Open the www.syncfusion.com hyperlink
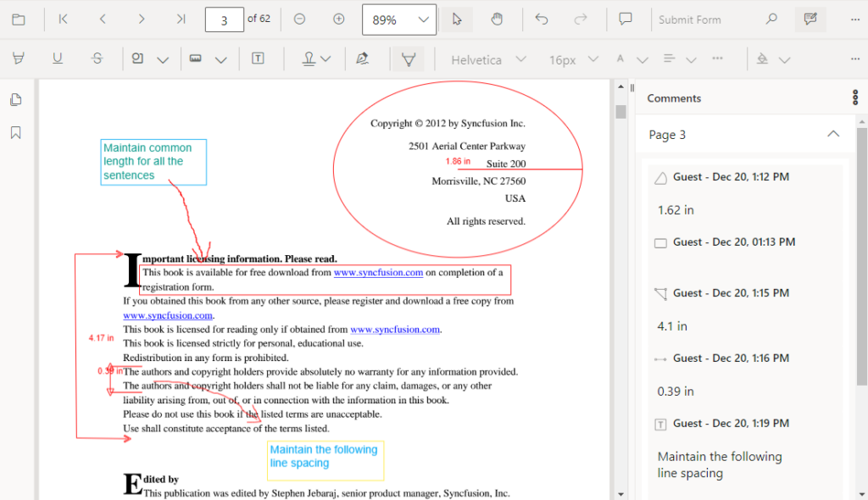Viewport: 868px width, 500px height. click(378, 272)
